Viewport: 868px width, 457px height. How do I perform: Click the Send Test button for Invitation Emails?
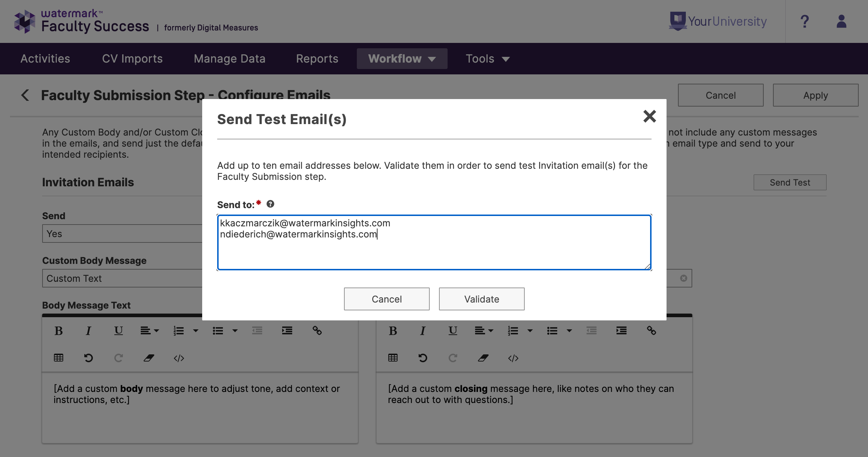point(790,182)
